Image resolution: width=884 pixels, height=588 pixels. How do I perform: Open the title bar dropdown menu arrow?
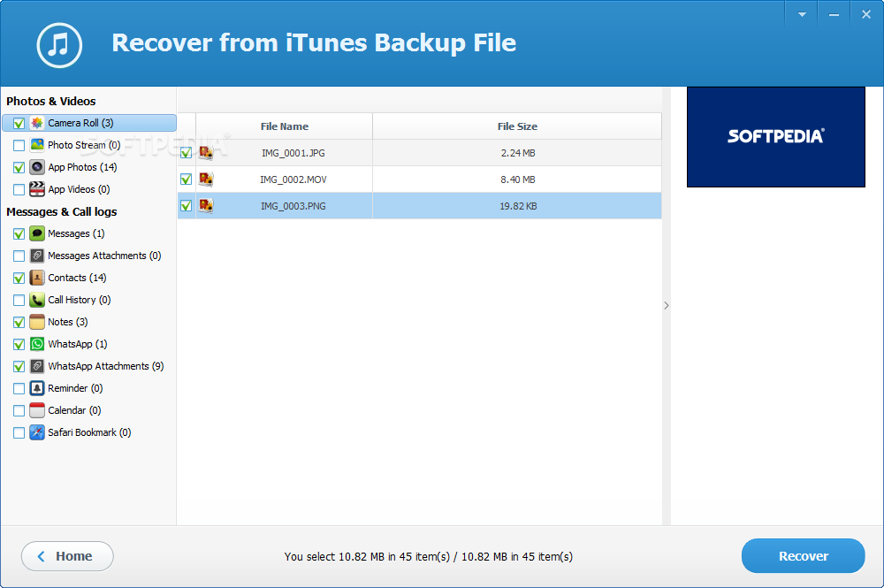[x=802, y=15]
